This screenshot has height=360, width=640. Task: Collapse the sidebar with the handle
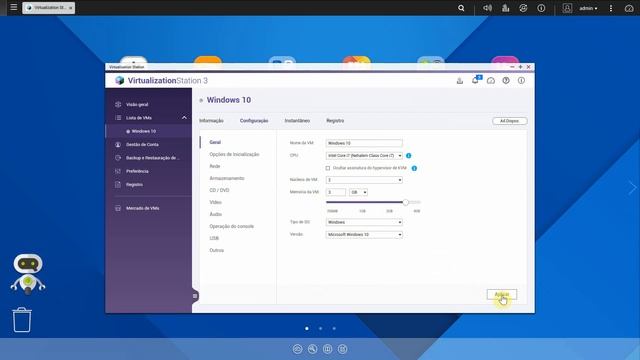tap(195, 296)
